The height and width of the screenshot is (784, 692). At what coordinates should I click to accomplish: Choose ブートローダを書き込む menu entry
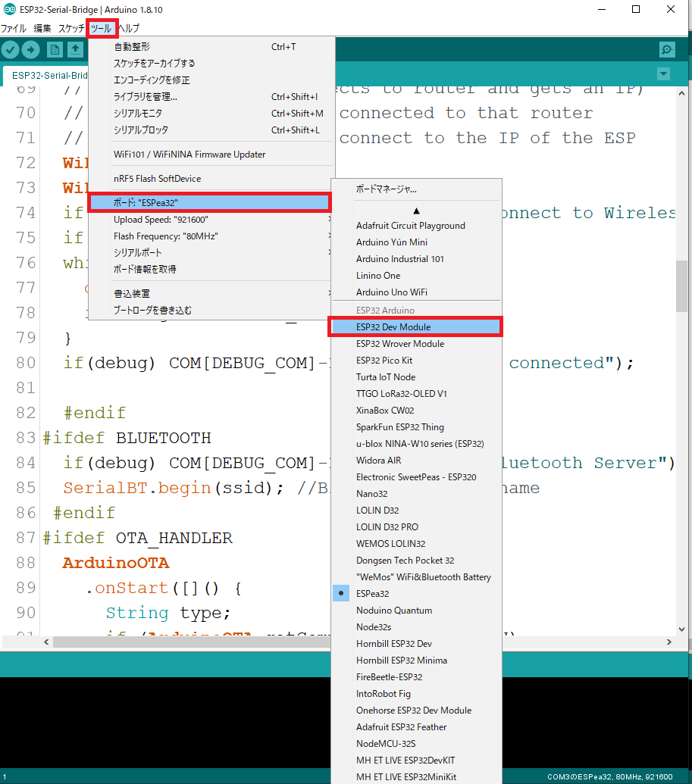211,310
